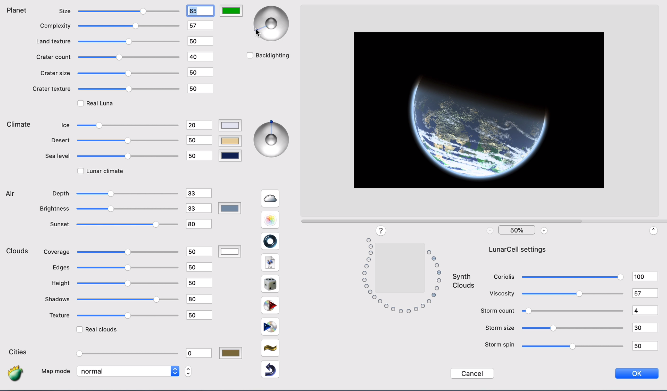Focus the Sea level value field

pos(200,156)
